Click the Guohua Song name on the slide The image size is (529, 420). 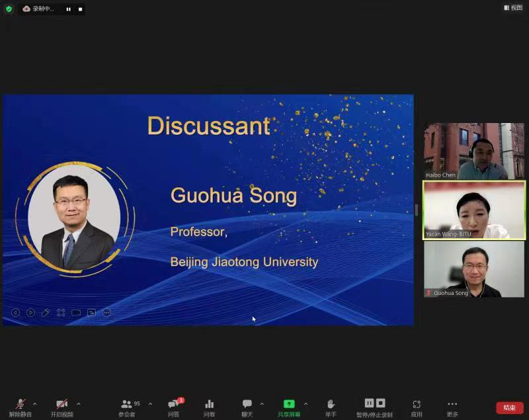pyautogui.click(x=233, y=196)
